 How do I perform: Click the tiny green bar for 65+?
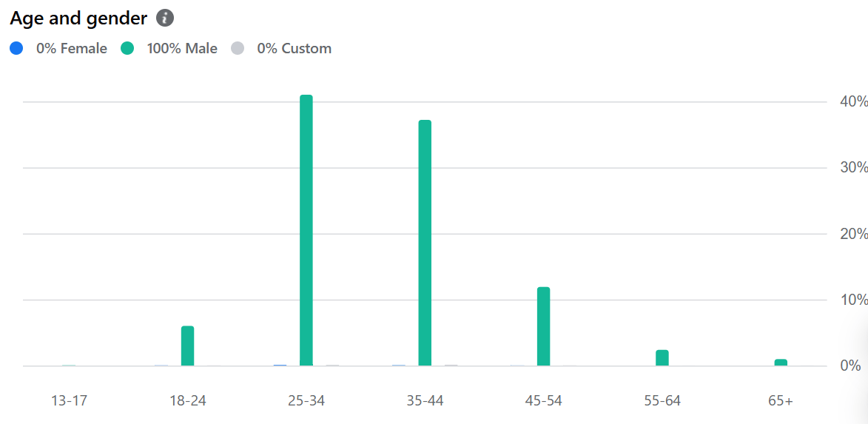[781, 363]
